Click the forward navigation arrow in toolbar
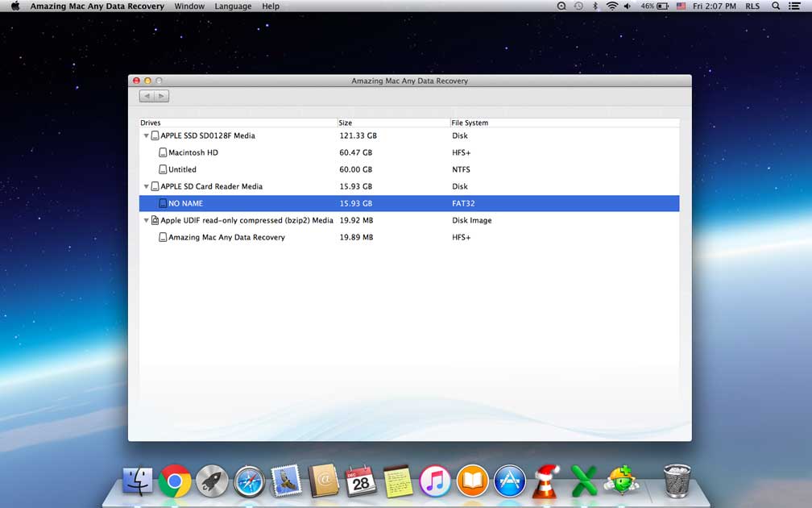Viewport: 812px width, 508px height. [161, 96]
